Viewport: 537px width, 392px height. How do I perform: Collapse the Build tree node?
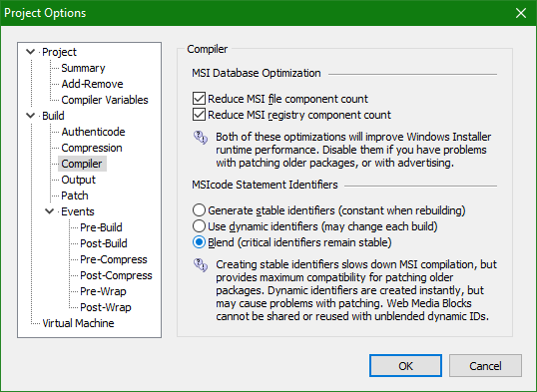31,116
